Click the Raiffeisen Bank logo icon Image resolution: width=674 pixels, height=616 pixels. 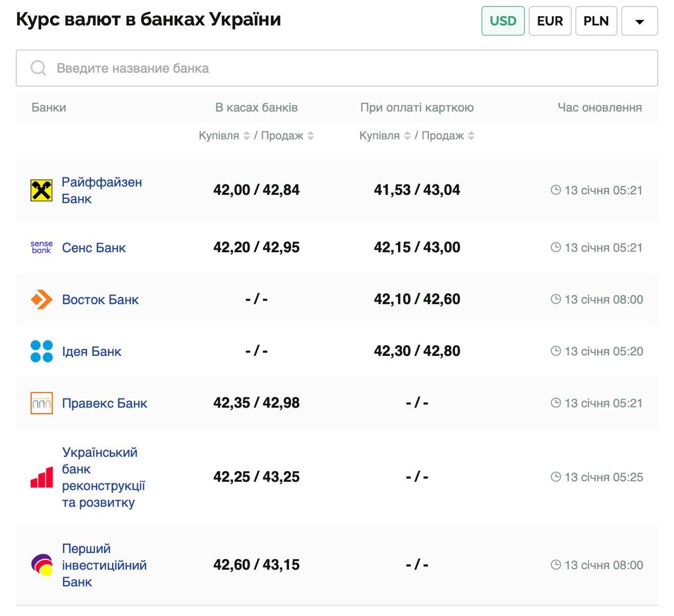click(42, 191)
